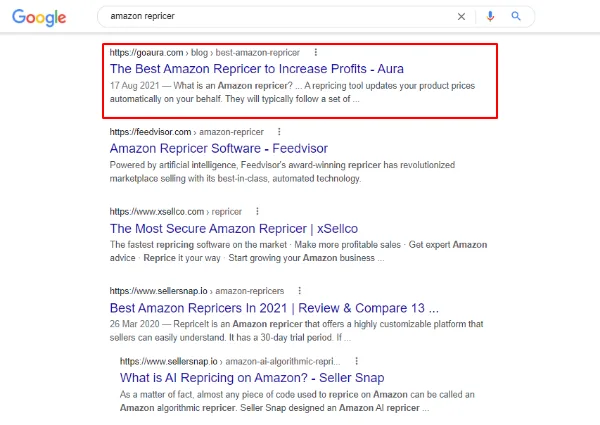Open three-dot menu for sellersnap.io amazon-repricers result

300,291
